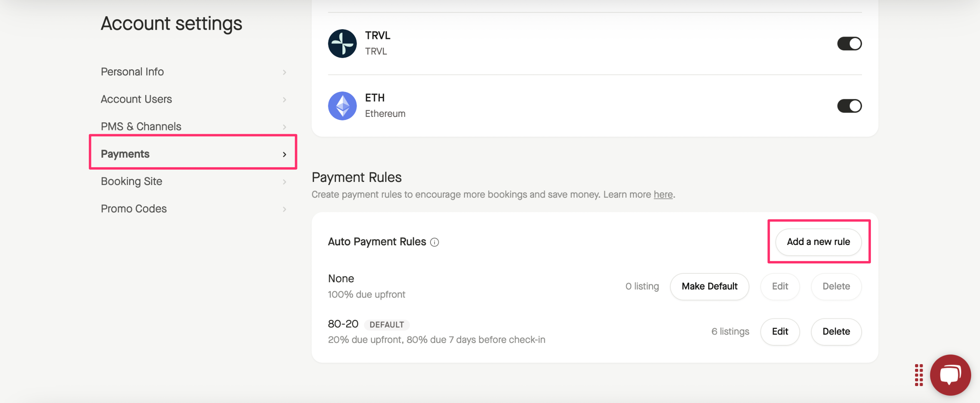Open the PMS & Channels section
Viewport: 980px width, 403px height.
[141, 127]
